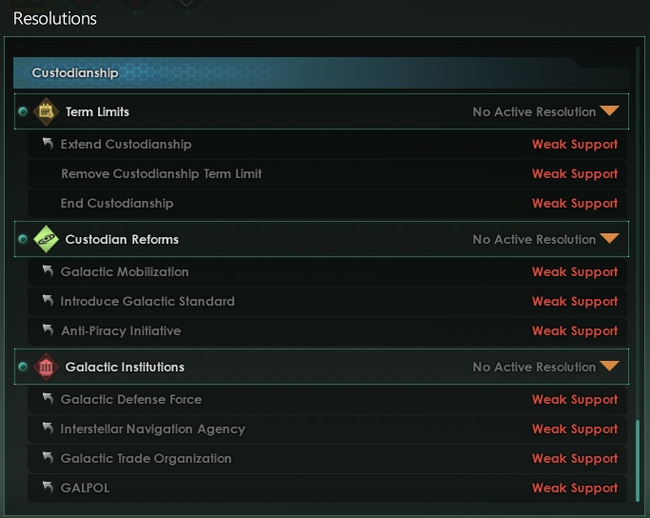This screenshot has height=518, width=650.
Task: Click the arrow icon beside Galactic Mobilization
Action: tap(47, 272)
